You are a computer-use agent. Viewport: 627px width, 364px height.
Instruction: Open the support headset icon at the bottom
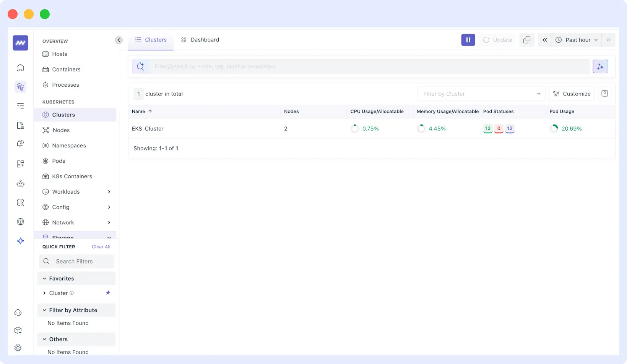[x=18, y=312]
